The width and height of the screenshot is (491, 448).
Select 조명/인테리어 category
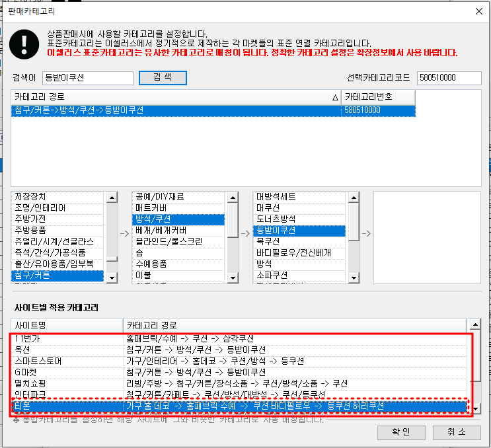[x=57, y=208]
